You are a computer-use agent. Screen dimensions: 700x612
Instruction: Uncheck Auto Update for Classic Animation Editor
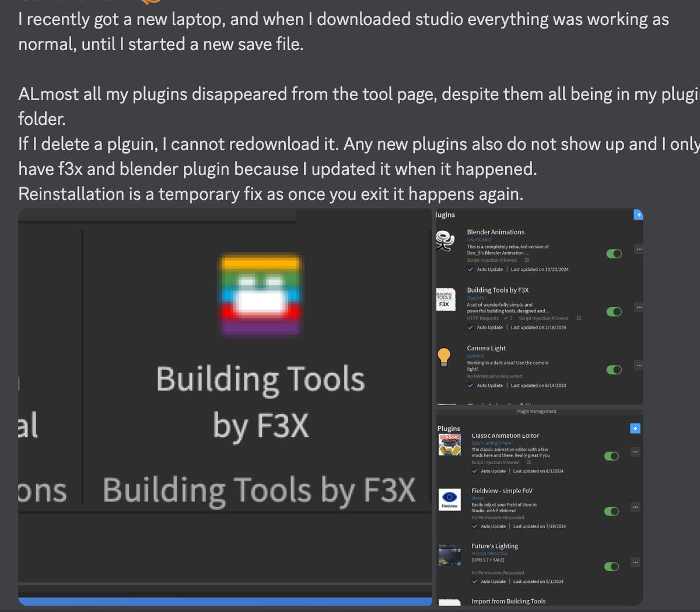[x=475, y=471]
